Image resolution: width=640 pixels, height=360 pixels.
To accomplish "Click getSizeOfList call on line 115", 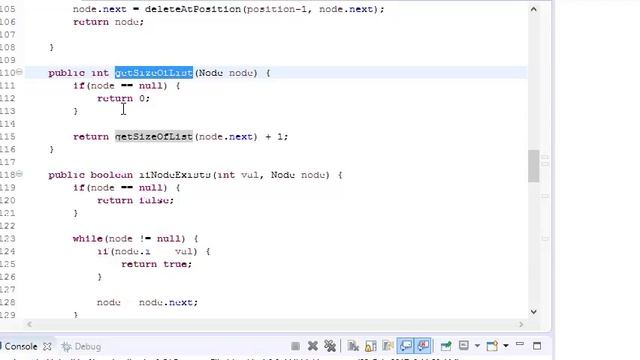I will click(x=154, y=136).
